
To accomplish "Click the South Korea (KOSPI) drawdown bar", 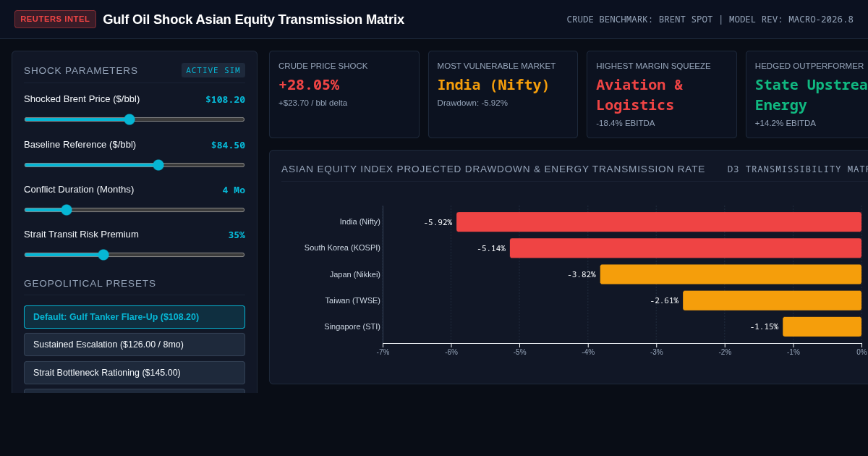I will [686, 248].
